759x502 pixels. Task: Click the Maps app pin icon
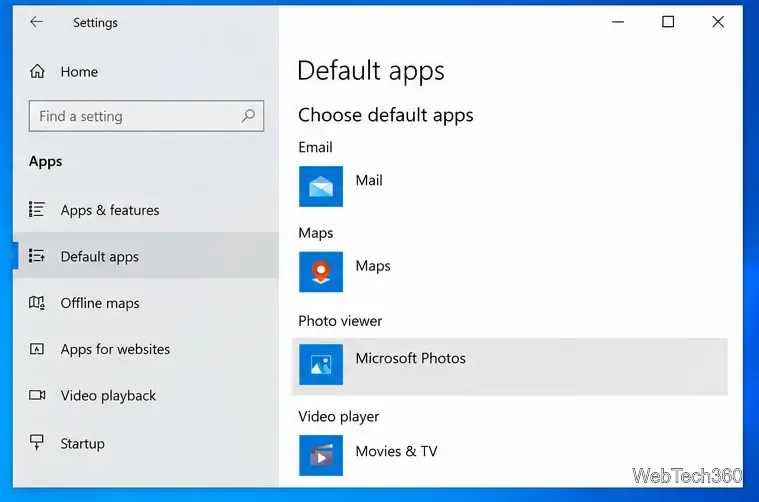coord(321,272)
